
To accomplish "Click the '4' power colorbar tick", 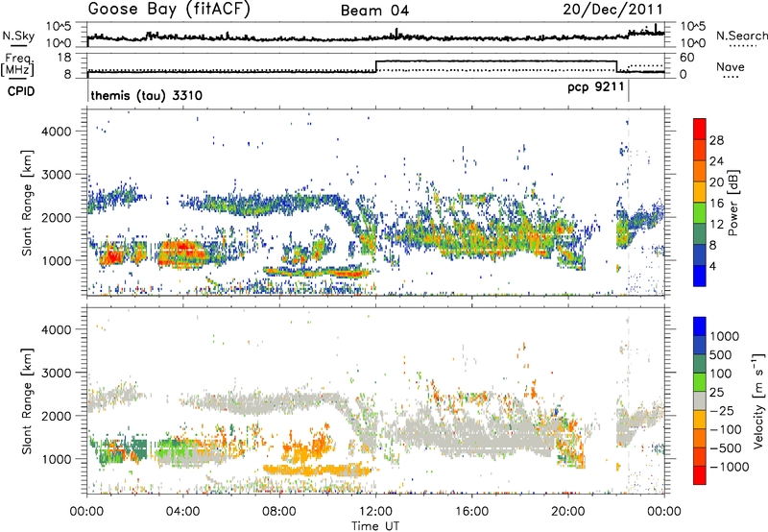I will (712, 266).
